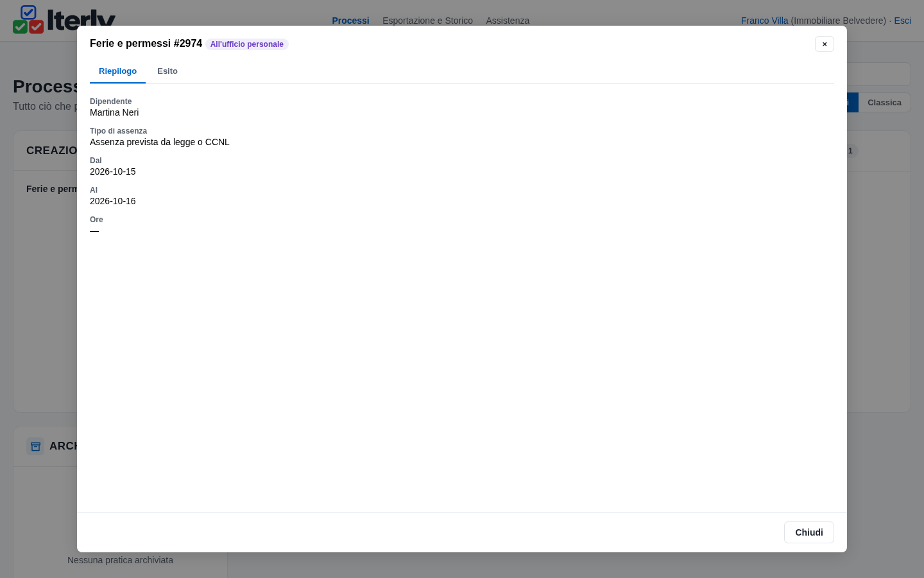This screenshot has width=924, height=578.
Task: Click the Ore field label
Action: tap(96, 220)
